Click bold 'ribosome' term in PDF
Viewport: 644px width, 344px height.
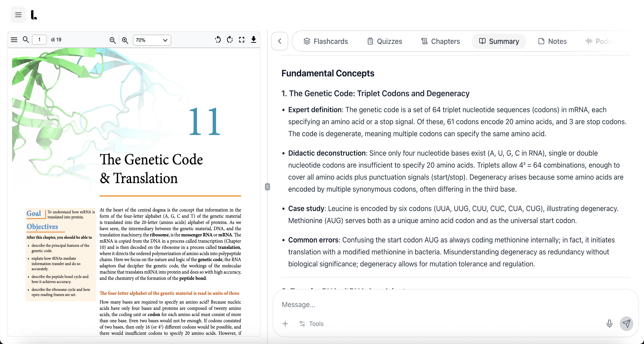(x=159, y=235)
